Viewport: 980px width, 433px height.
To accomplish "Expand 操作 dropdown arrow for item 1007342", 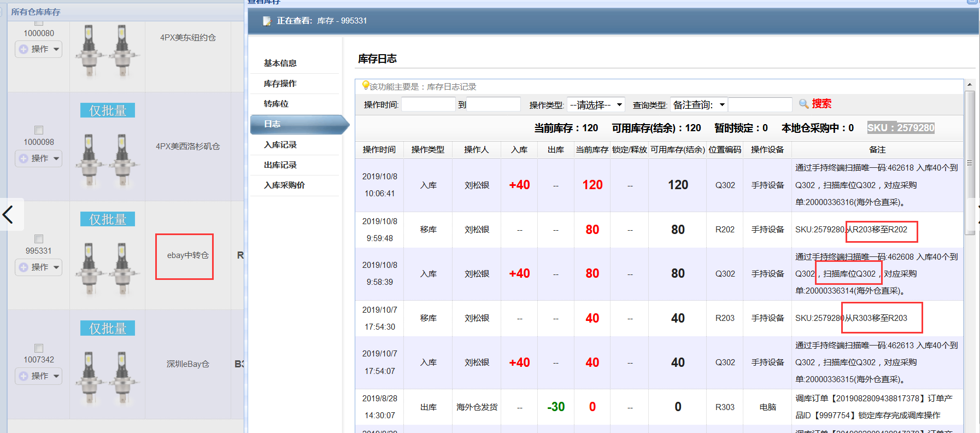I will pos(56,376).
